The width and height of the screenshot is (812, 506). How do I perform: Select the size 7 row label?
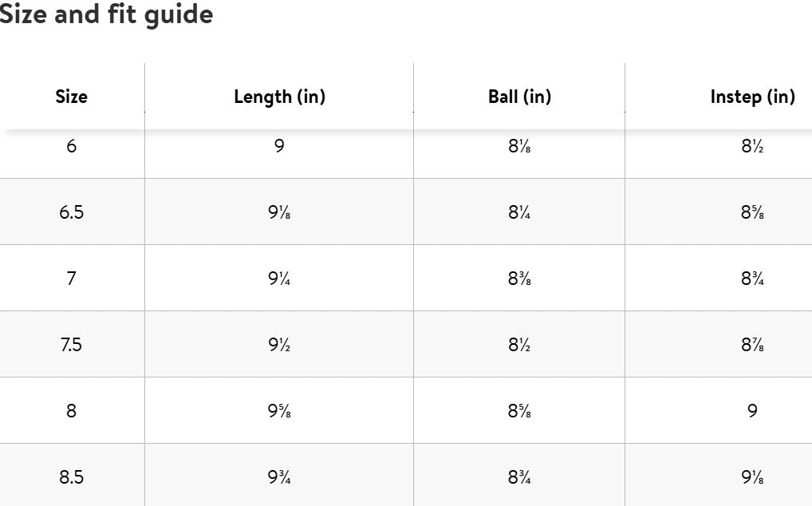(71, 279)
